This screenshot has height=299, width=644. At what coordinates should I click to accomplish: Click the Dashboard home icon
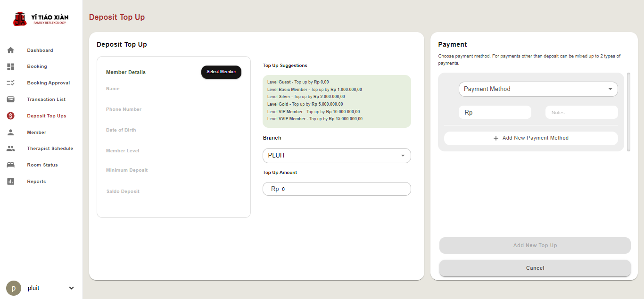pyautogui.click(x=11, y=50)
